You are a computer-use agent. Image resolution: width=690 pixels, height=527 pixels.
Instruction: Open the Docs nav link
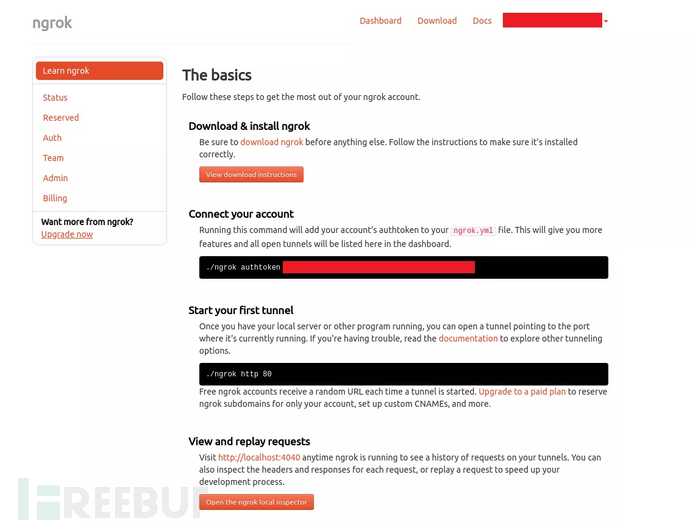point(482,21)
